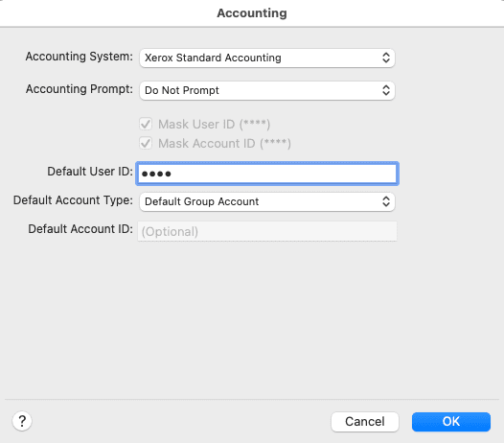Click the Default Account Type up-down arrows
The image size is (504, 443).
(386, 201)
